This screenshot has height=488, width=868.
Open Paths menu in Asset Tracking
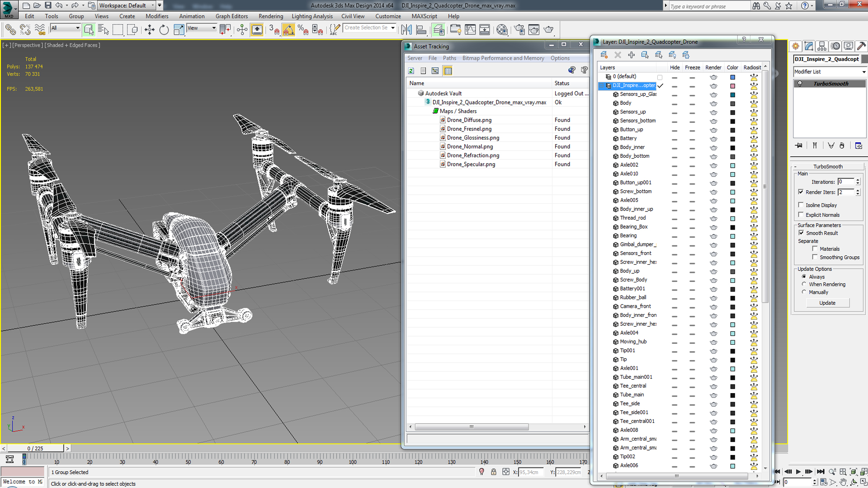click(x=449, y=58)
